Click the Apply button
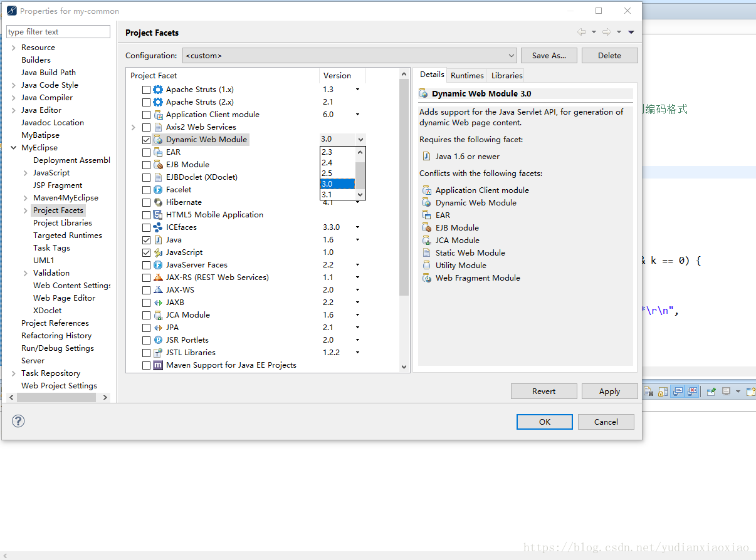 pos(609,391)
